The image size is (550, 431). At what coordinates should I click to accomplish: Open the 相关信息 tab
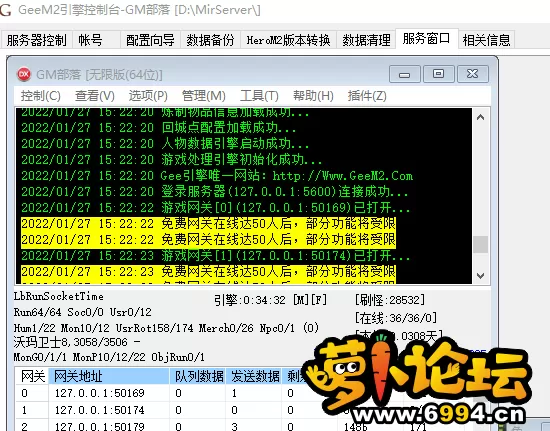pos(487,40)
